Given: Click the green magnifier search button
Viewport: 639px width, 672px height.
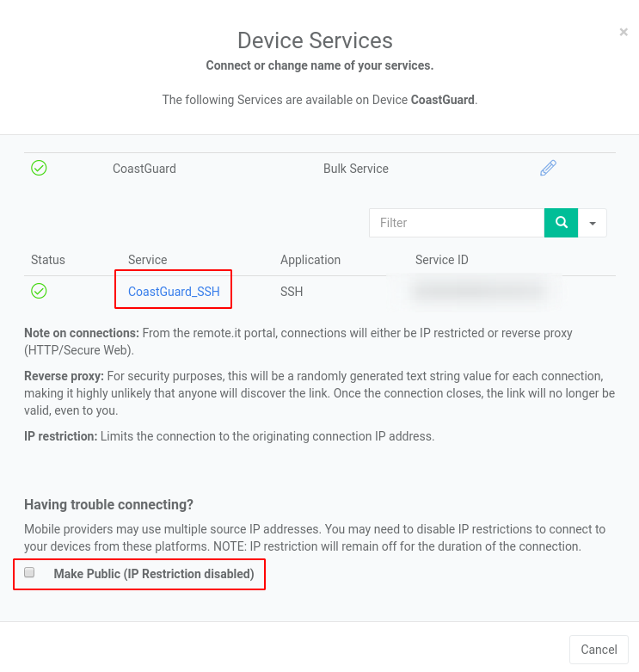Looking at the screenshot, I should click(x=561, y=223).
